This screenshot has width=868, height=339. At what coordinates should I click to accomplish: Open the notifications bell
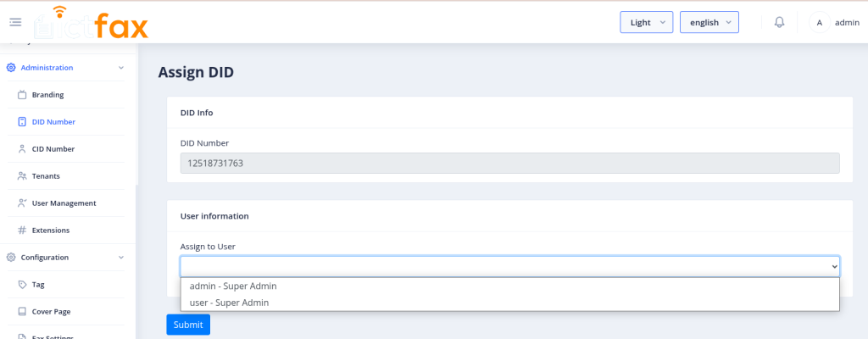(x=779, y=23)
